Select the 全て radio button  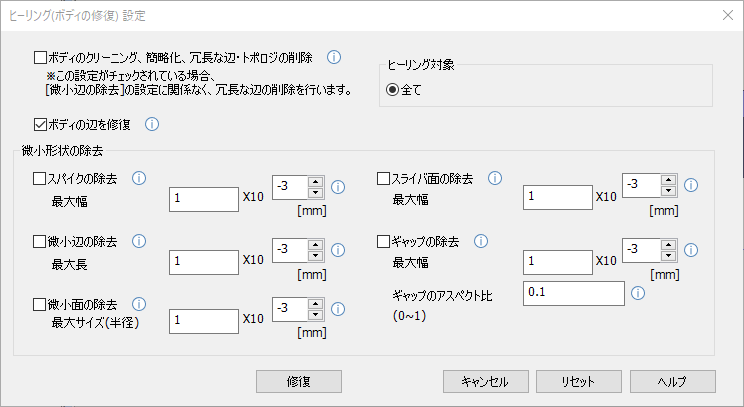tap(393, 90)
